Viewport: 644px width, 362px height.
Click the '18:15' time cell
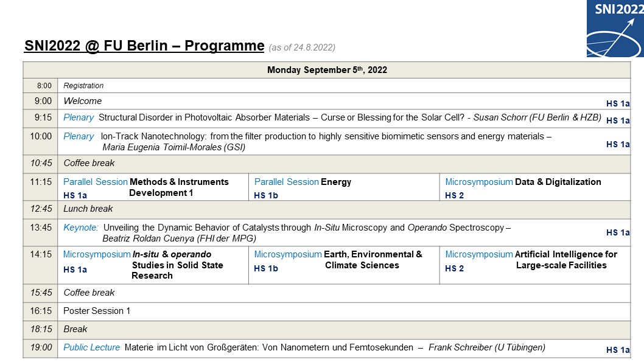pos(41,329)
